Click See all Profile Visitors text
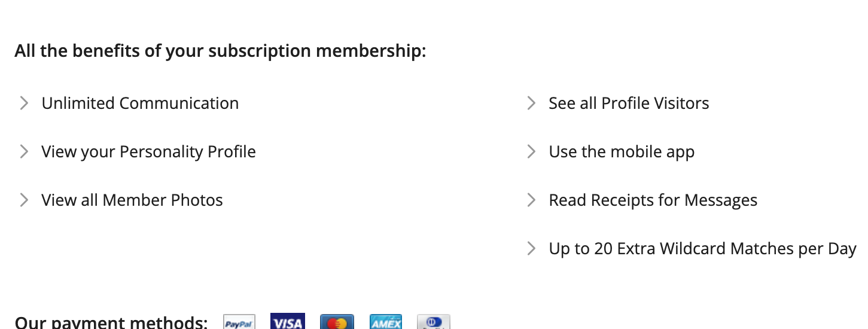This screenshot has height=329, width=868. click(629, 103)
